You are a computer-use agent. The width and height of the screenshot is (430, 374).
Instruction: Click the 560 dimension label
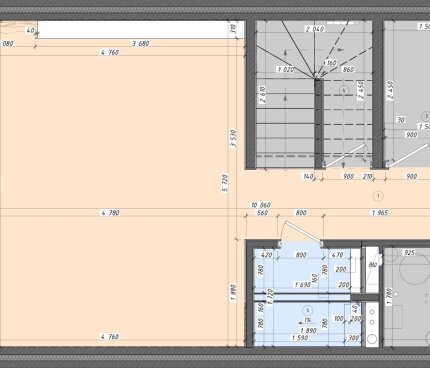click(263, 213)
